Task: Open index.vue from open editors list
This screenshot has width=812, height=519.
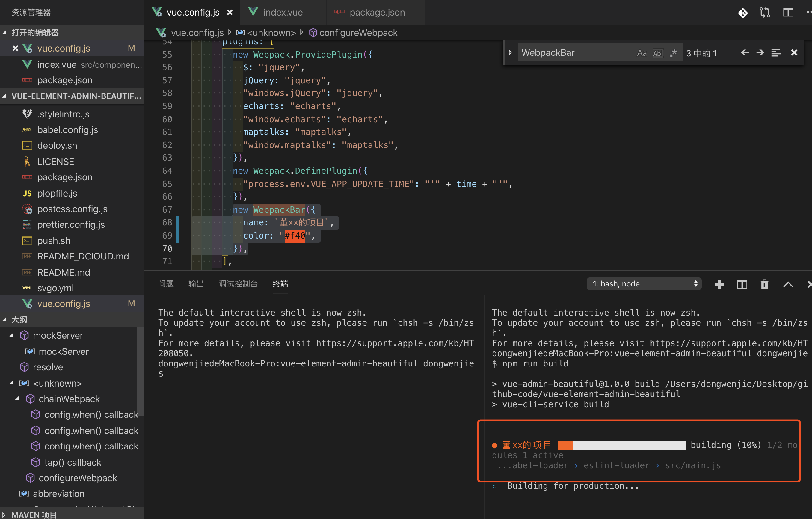Action: (x=72, y=64)
